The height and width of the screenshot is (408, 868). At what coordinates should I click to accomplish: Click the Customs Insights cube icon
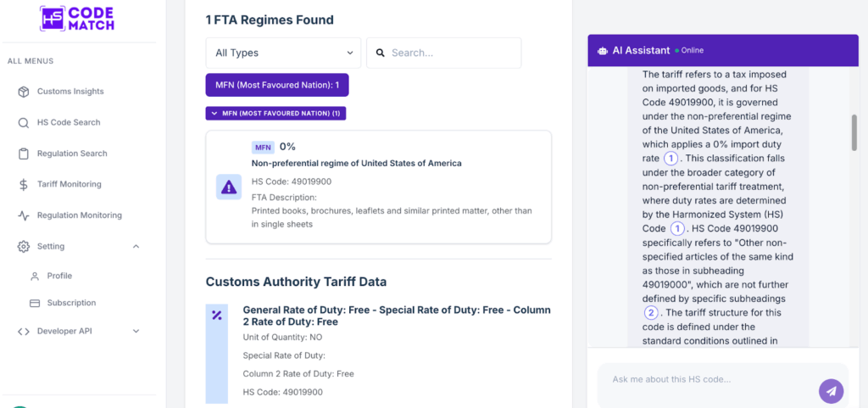tap(23, 92)
